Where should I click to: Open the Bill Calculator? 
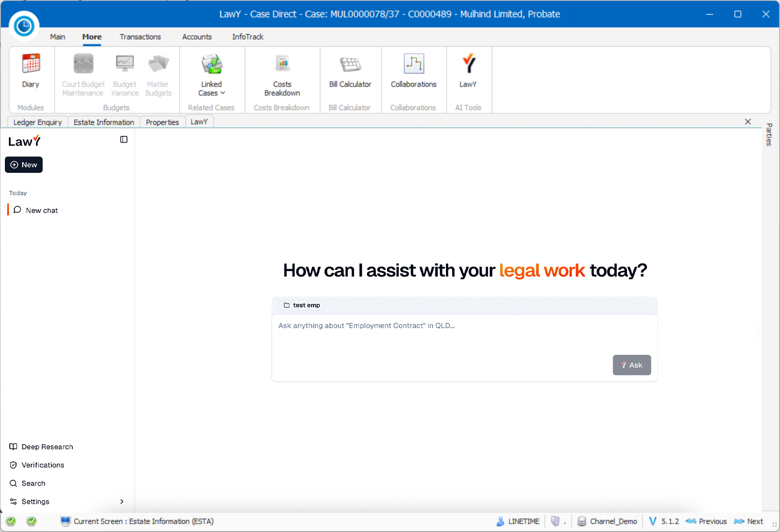(350, 71)
